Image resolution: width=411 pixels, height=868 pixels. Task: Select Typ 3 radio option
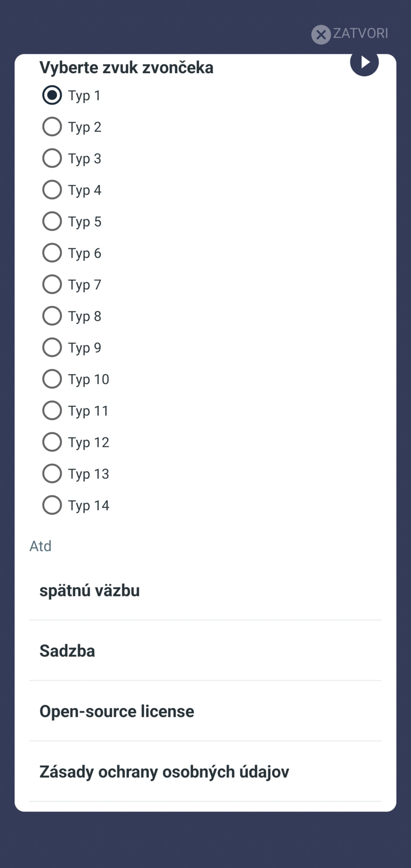point(52,158)
